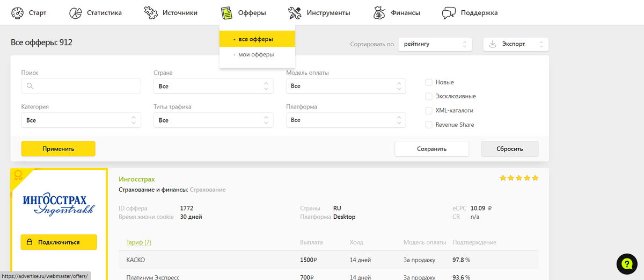Select мои офферы submenu entry
644x280 pixels.
tap(257, 54)
